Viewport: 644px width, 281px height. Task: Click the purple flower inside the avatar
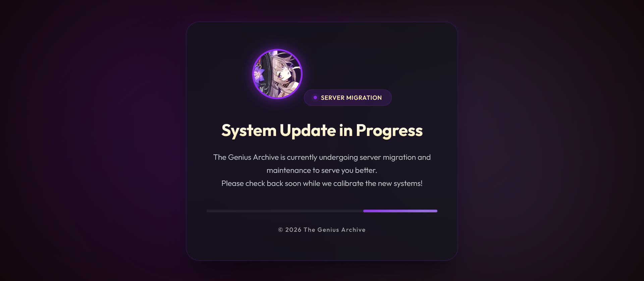point(259,74)
